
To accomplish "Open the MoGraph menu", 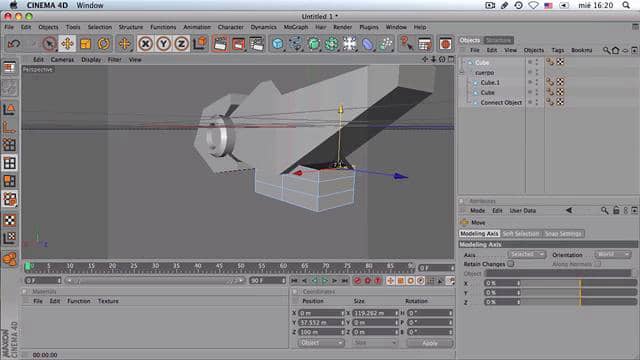I will [x=296, y=27].
